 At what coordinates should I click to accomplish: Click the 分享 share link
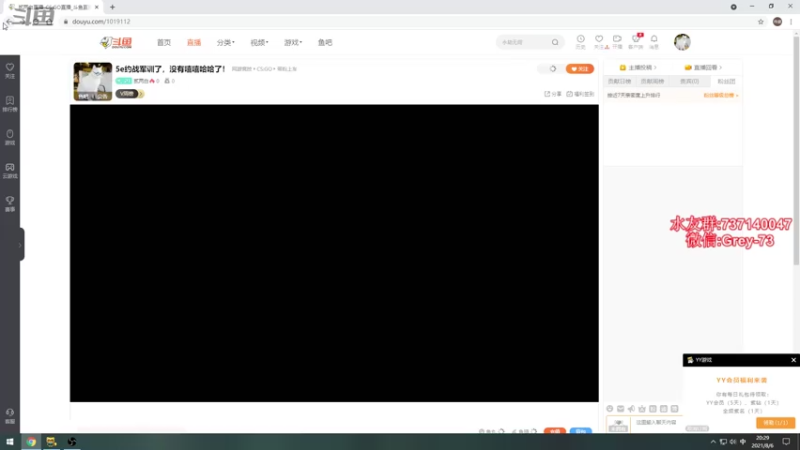pyautogui.click(x=553, y=94)
